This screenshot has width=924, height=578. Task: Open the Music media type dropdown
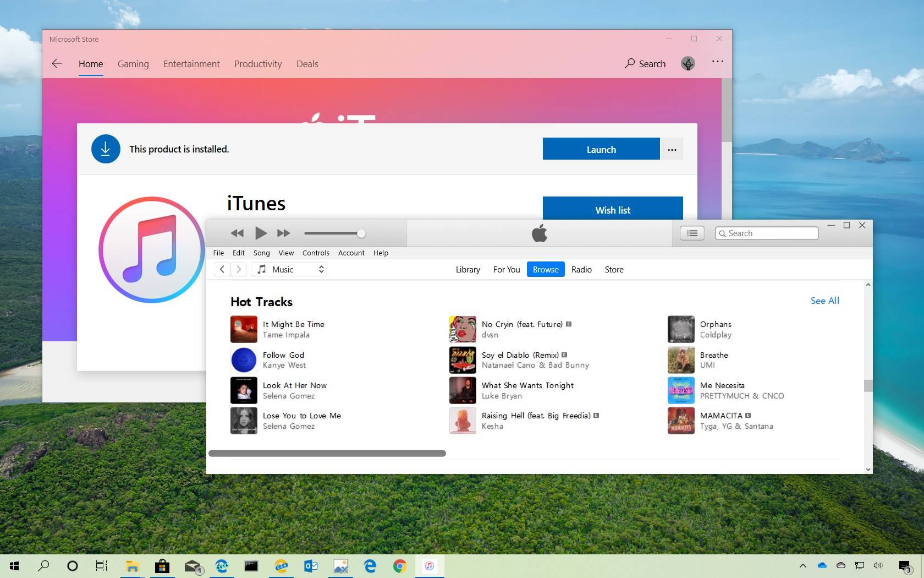[289, 269]
